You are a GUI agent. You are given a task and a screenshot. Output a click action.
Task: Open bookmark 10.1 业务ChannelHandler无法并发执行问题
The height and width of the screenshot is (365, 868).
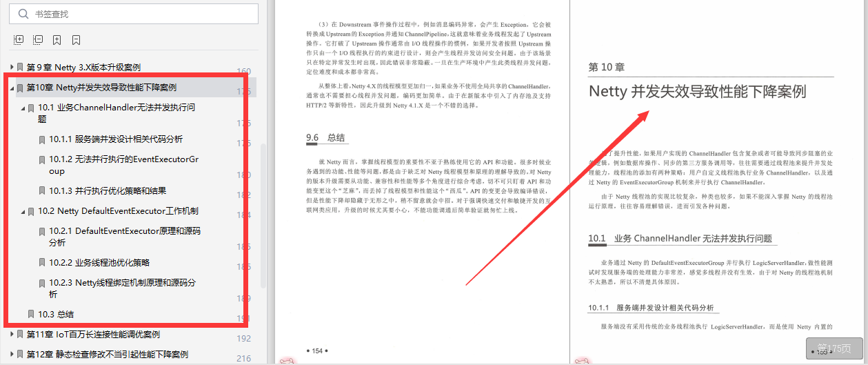(x=117, y=113)
